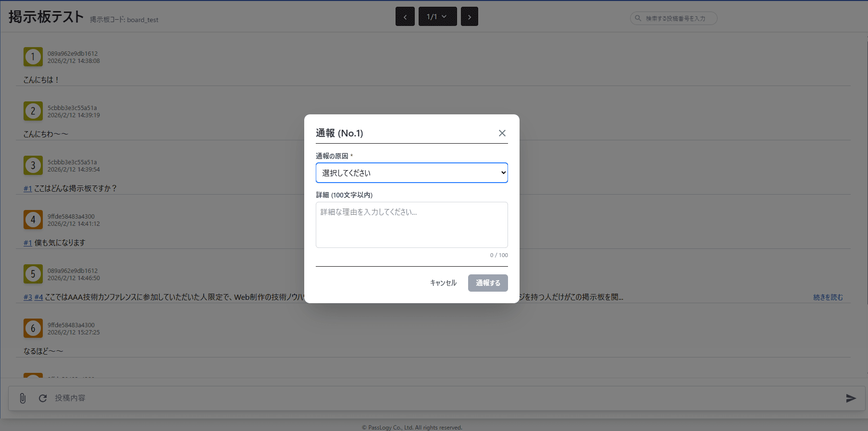Click the 投稿内容 post input field
868x431 pixels.
click(x=433, y=398)
